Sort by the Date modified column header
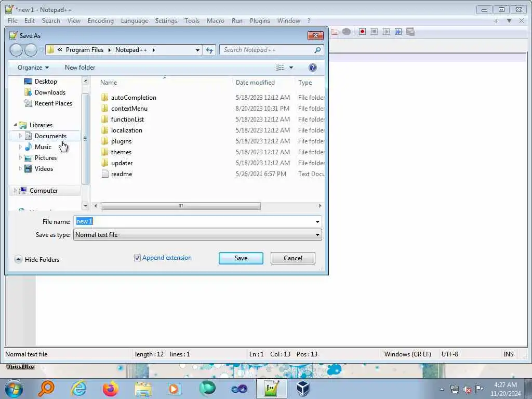Image resolution: width=532 pixels, height=399 pixels. click(x=255, y=83)
